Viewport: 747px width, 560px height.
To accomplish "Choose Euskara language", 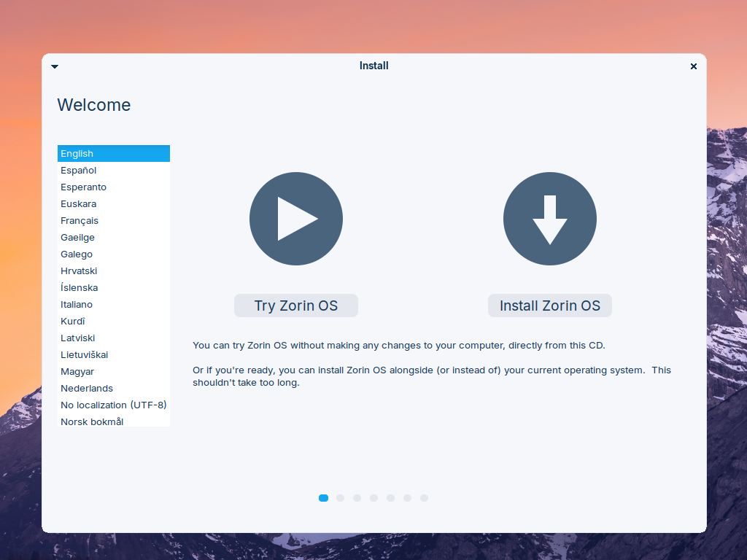I will [114, 204].
